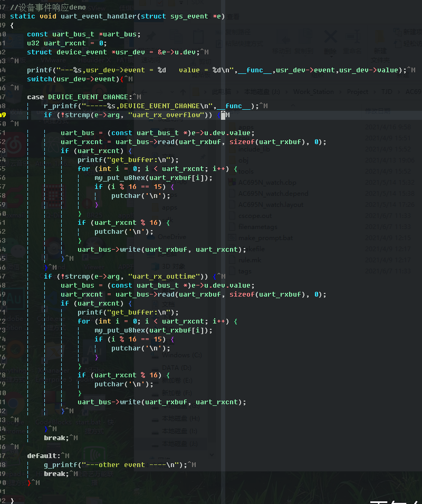Viewport: 422px width, 504px height.
Task: Click the 修改日期 column header in Explorer
Action: 378,111
